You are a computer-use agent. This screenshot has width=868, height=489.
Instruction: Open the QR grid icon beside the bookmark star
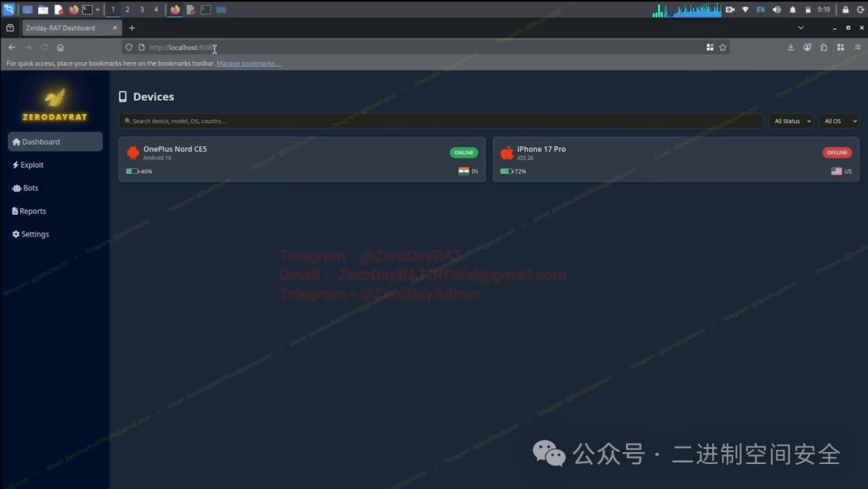point(710,47)
